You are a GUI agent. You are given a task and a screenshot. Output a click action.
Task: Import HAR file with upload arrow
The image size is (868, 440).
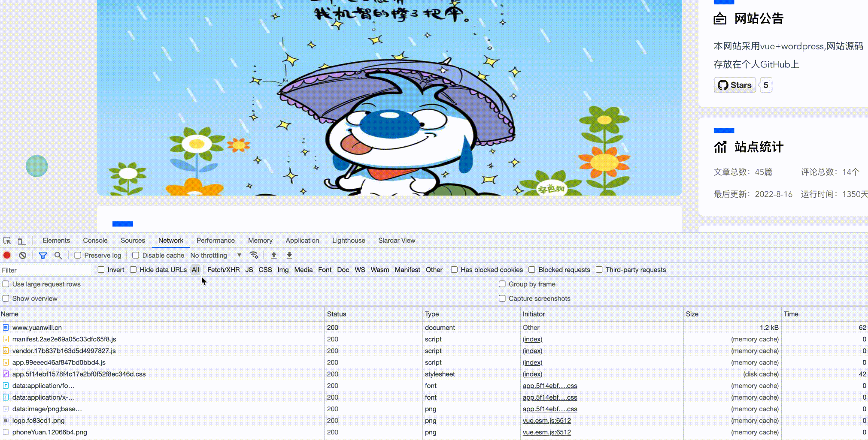(274, 255)
